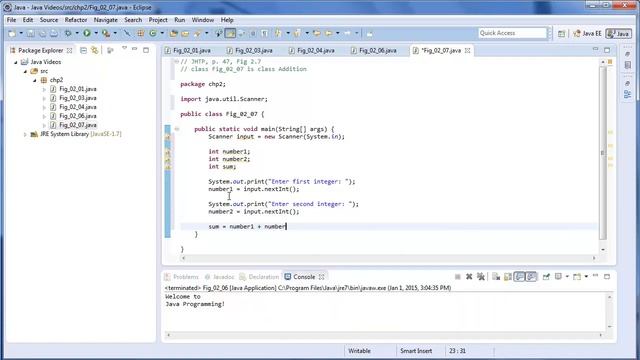Click the Open Perspective icon
The height and width of the screenshot is (360, 640).
562,33
